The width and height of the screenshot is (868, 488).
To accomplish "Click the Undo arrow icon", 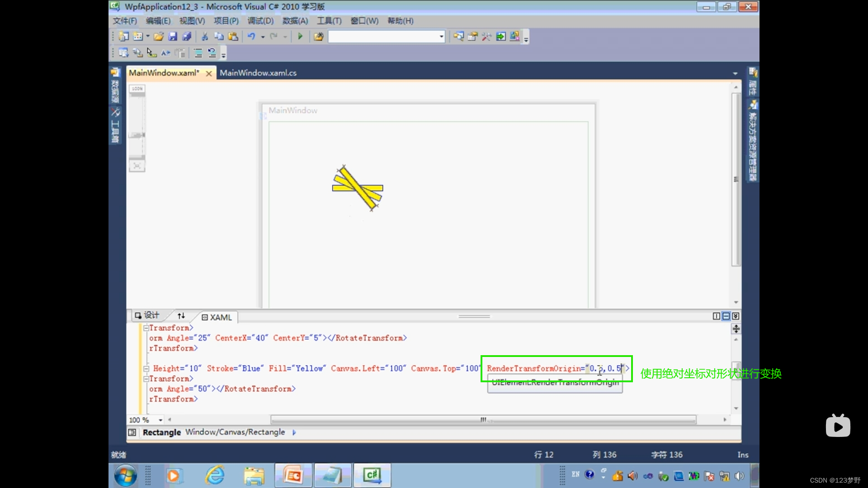I will pos(252,37).
